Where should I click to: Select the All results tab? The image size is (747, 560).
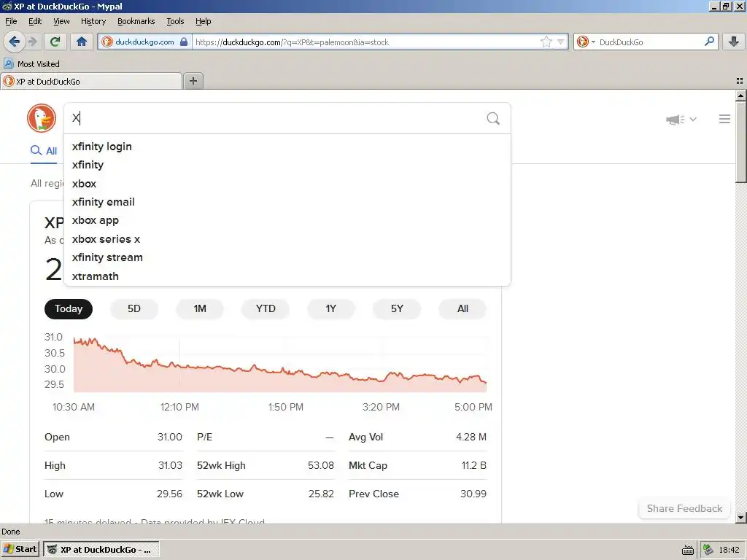click(x=44, y=151)
